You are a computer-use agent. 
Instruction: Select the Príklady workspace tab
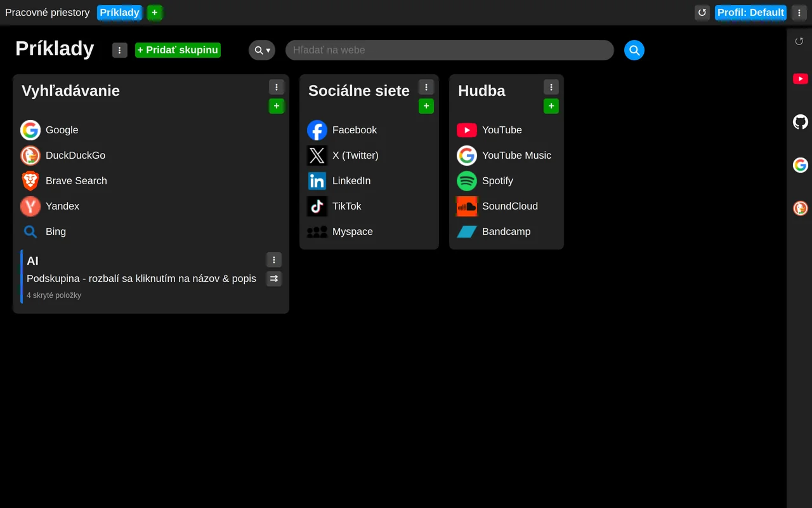(x=120, y=13)
